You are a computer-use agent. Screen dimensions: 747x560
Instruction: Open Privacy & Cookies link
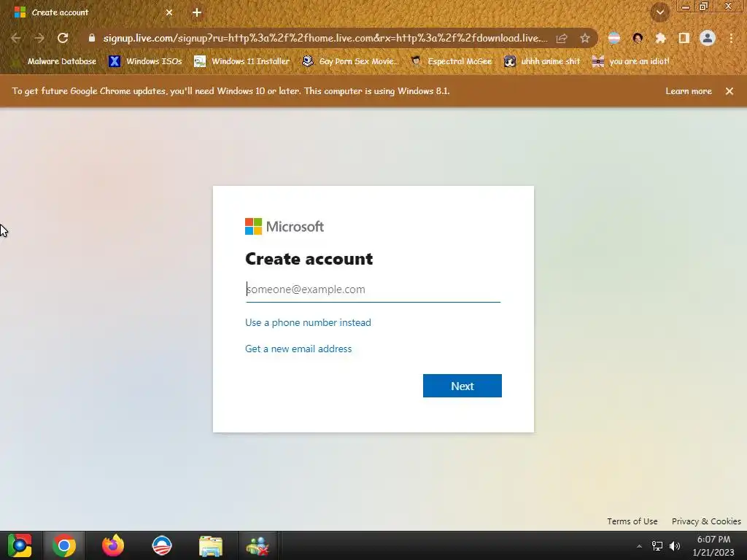(706, 521)
